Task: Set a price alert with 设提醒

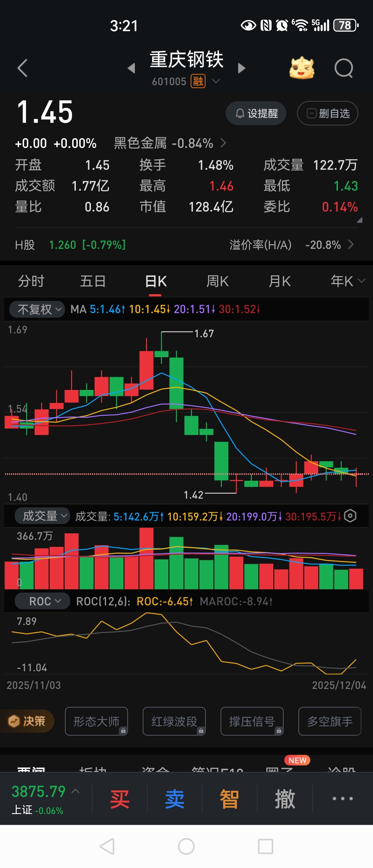Action: pyautogui.click(x=256, y=113)
